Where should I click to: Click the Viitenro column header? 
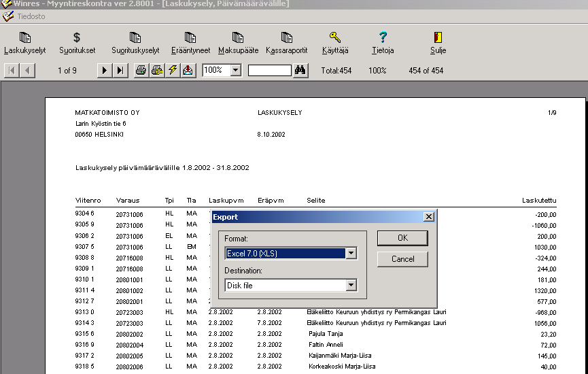tap(88, 201)
